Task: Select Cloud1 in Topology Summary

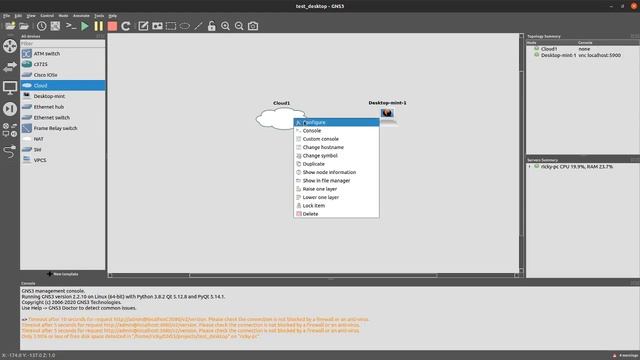Action: click(549, 49)
